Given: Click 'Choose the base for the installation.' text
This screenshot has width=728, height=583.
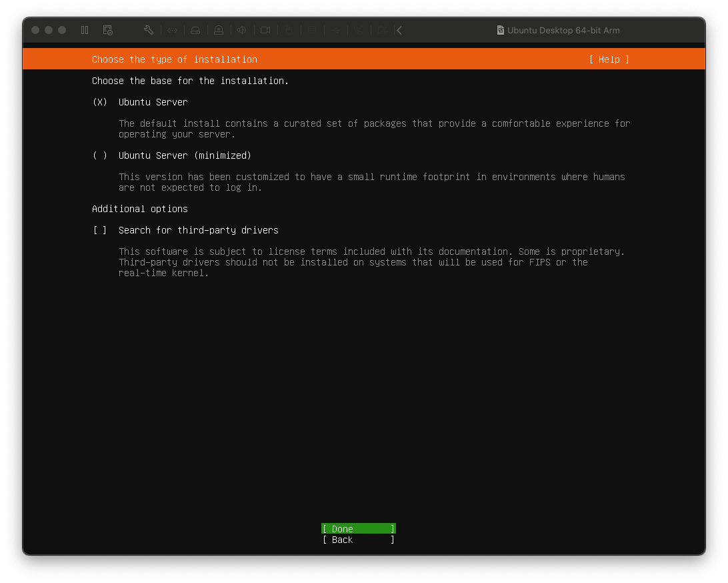Looking at the screenshot, I should point(191,81).
